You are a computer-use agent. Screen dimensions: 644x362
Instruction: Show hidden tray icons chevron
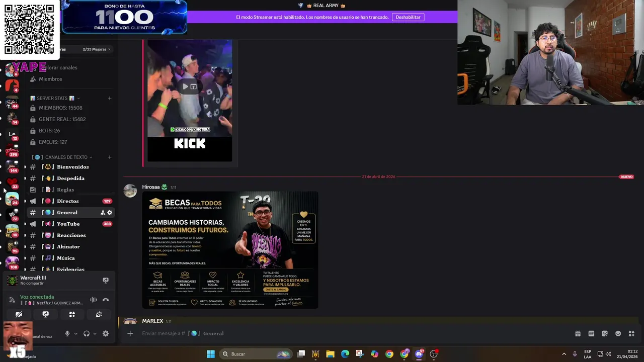click(563, 354)
